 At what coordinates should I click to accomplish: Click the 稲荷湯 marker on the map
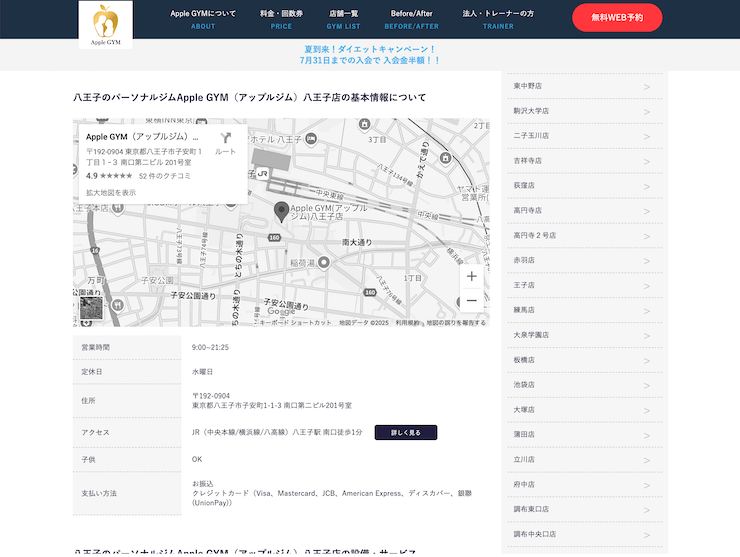coord(324,262)
